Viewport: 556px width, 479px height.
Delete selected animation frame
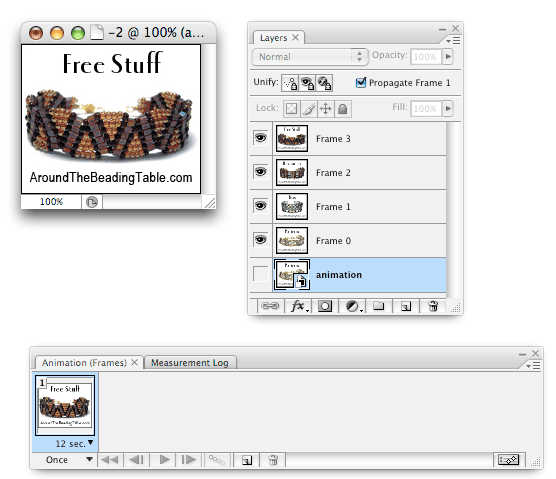pos(273,460)
